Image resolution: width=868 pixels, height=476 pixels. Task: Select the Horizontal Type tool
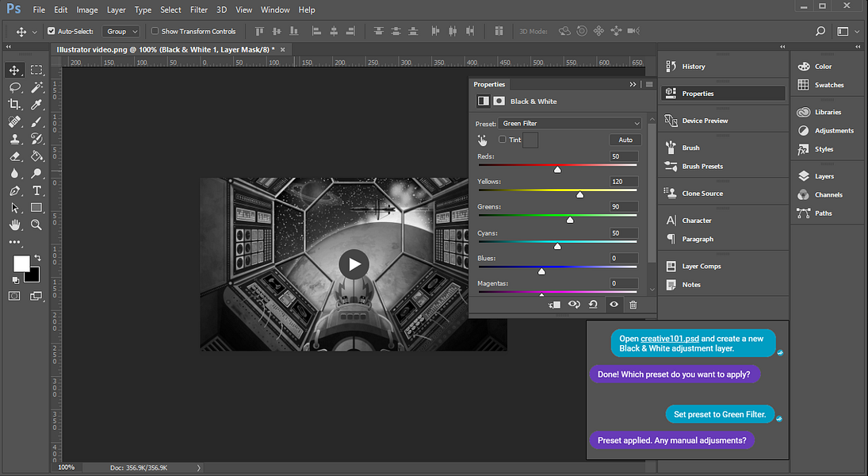click(x=36, y=190)
